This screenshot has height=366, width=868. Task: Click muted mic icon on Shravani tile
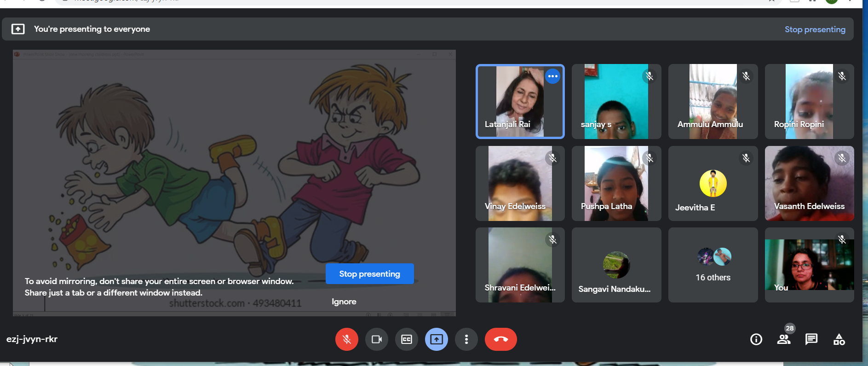pos(552,239)
